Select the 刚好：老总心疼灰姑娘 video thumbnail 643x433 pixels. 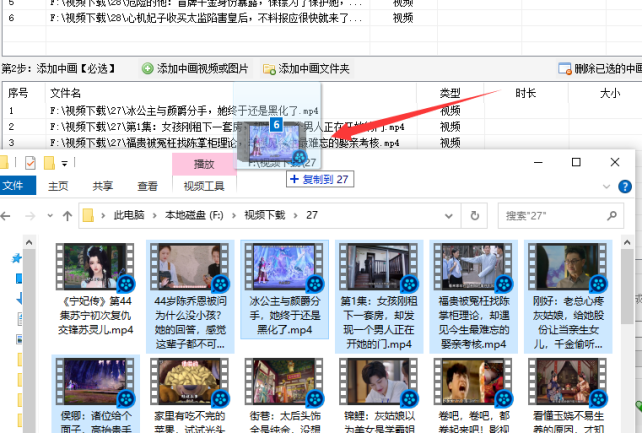567,267
